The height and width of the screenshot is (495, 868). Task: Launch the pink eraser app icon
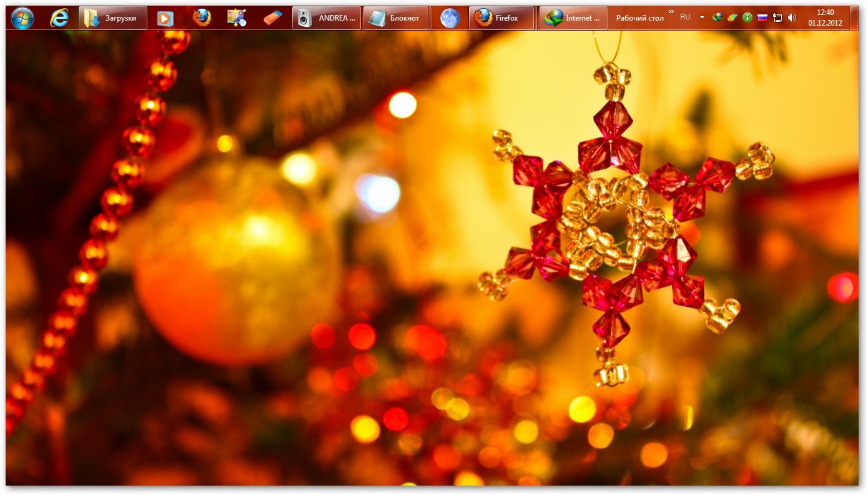272,18
